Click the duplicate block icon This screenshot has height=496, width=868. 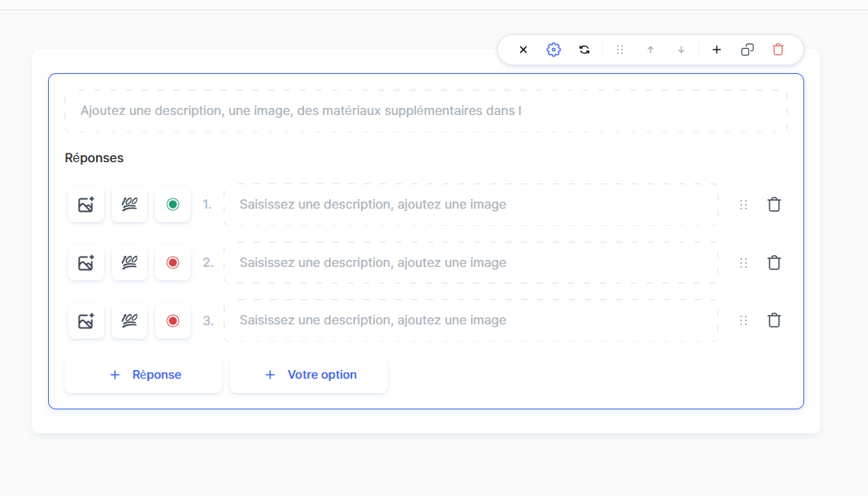[747, 50]
